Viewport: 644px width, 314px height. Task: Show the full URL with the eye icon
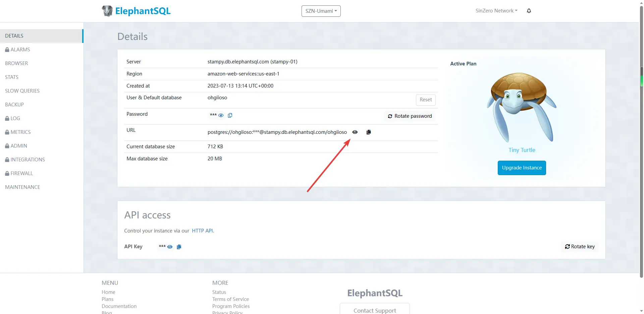click(x=355, y=132)
